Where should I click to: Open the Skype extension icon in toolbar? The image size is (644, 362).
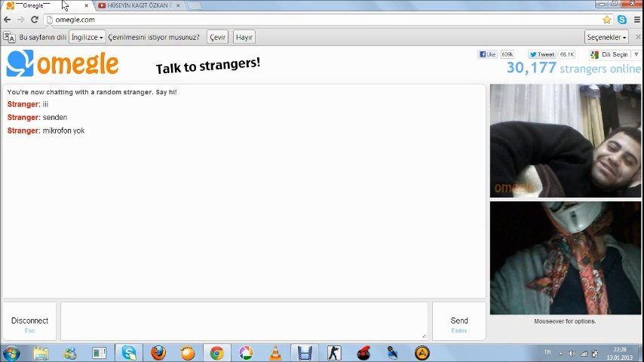622,20
